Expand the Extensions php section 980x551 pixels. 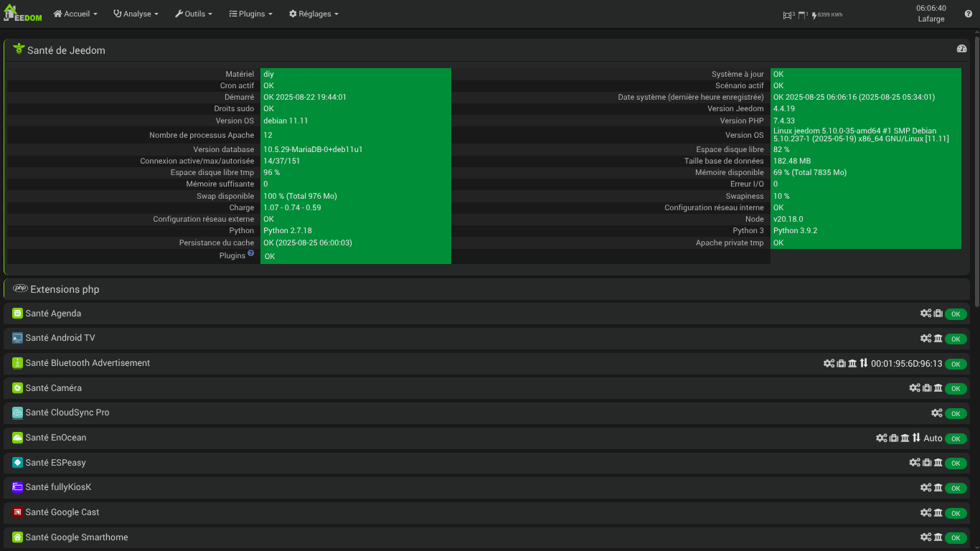coord(65,289)
